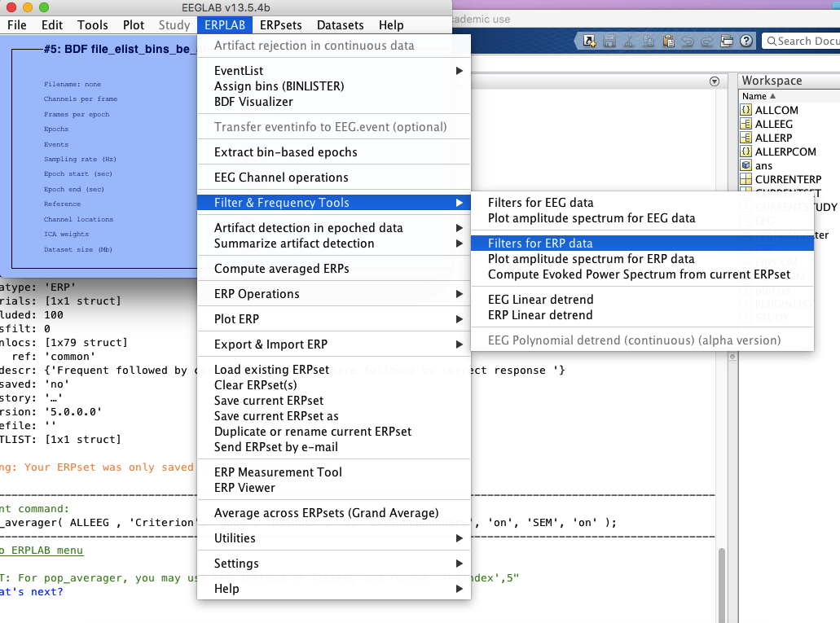Click the Cut scissors icon
This screenshot has height=623, width=840.
click(629, 42)
